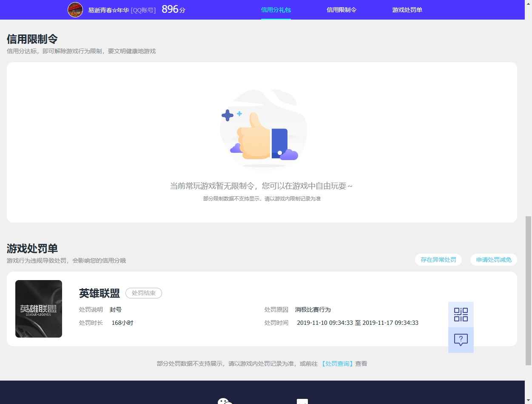Screen dimensions: 532x404
Task: Click the penalty time range 2019-11-10 to 2019-11-17
Action: (x=358, y=323)
